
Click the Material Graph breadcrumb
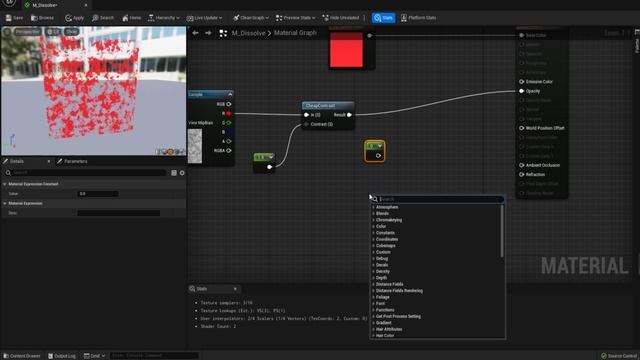pyautogui.click(x=295, y=33)
